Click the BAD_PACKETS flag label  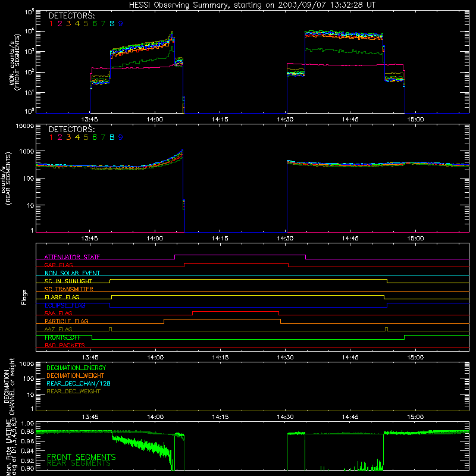coord(65,345)
